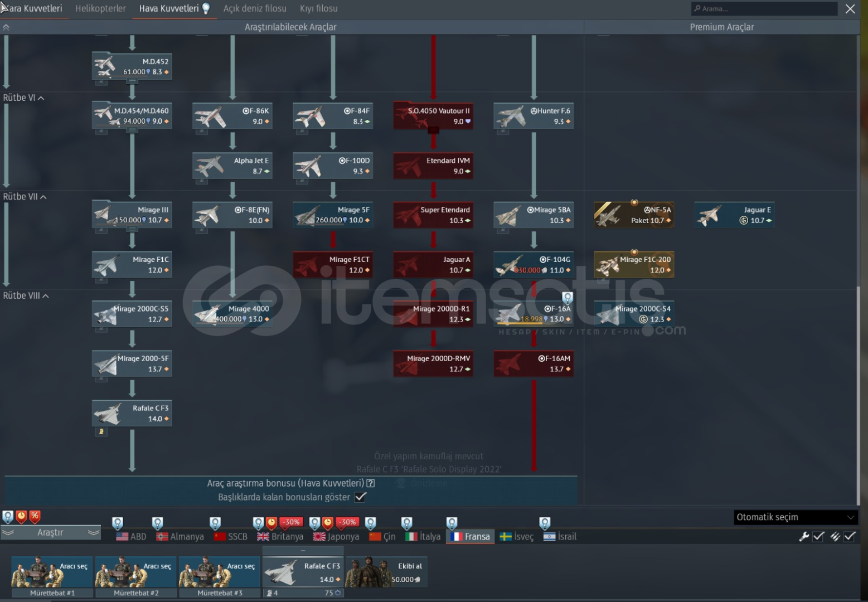Image resolution: width=868 pixels, height=602 pixels.
Task: Select the Mirage 2000D-RMV card
Action: click(433, 364)
